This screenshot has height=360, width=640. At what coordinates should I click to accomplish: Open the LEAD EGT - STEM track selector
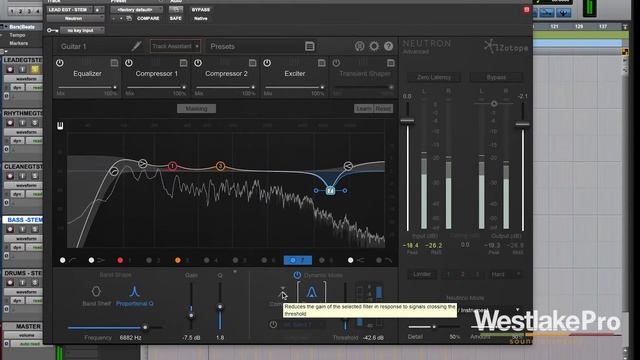[x=70, y=9]
